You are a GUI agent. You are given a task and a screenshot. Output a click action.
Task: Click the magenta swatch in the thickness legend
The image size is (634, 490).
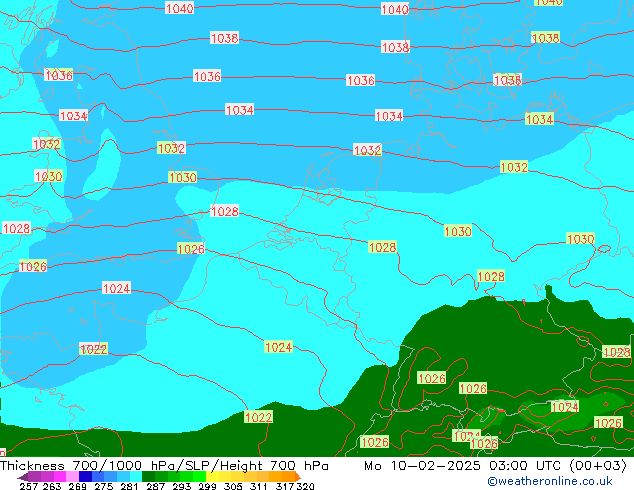(60, 477)
